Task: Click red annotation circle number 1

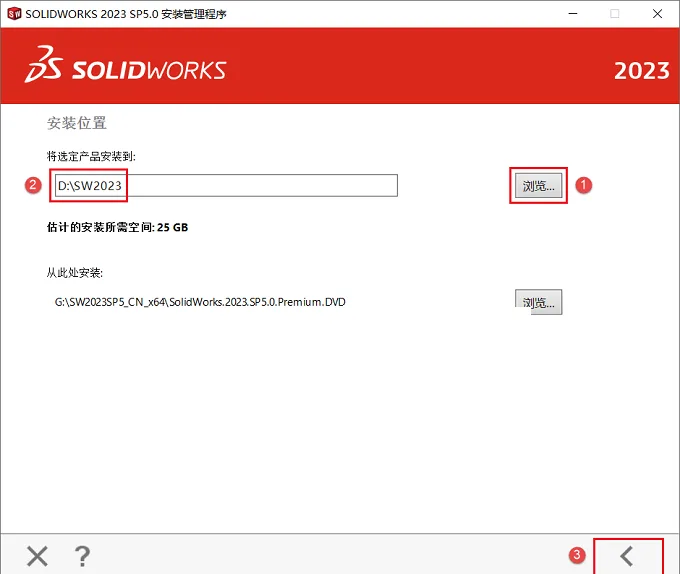Action: click(583, 185)
